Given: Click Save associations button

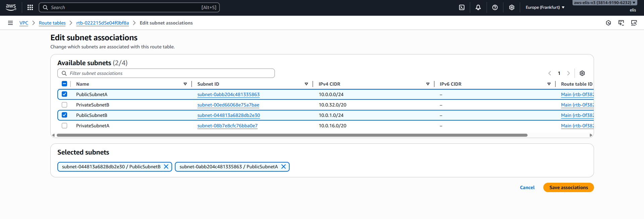Looking at the screenshot, I should coord(568,187).
